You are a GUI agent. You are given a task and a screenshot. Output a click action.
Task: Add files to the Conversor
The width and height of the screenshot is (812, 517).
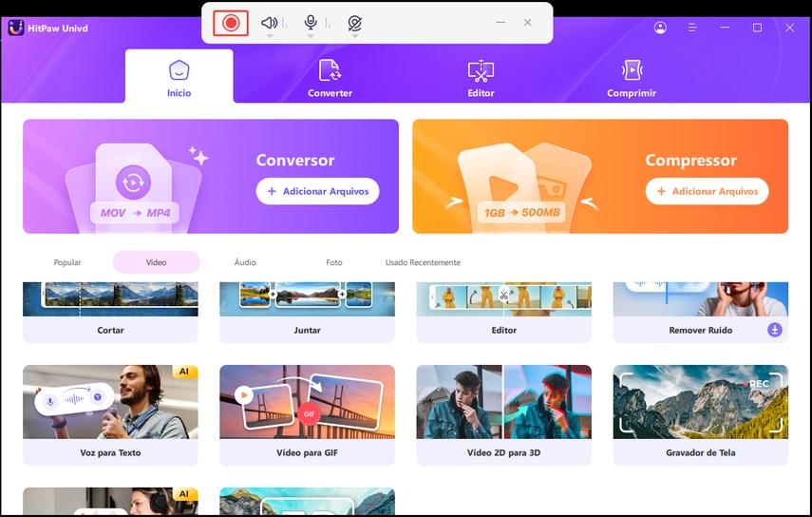coord(317,191)
